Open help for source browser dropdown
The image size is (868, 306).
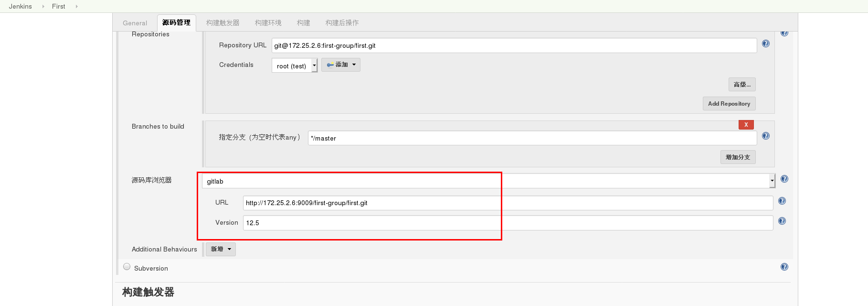point(784,179)
